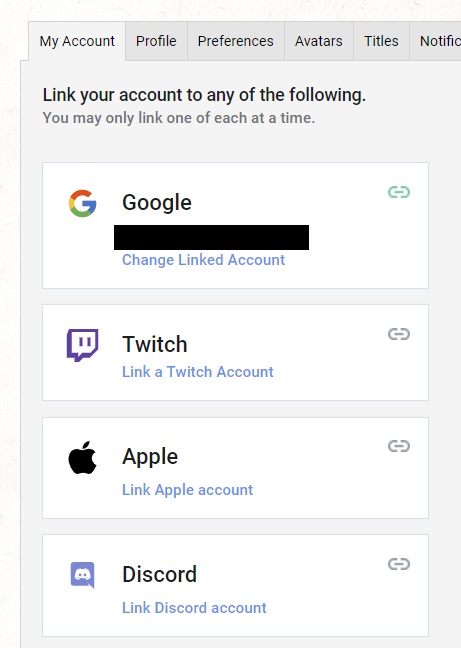This screenshot has height=648, width=461.
Task: Click Change Linked Account link
Action: click(203, 260)
